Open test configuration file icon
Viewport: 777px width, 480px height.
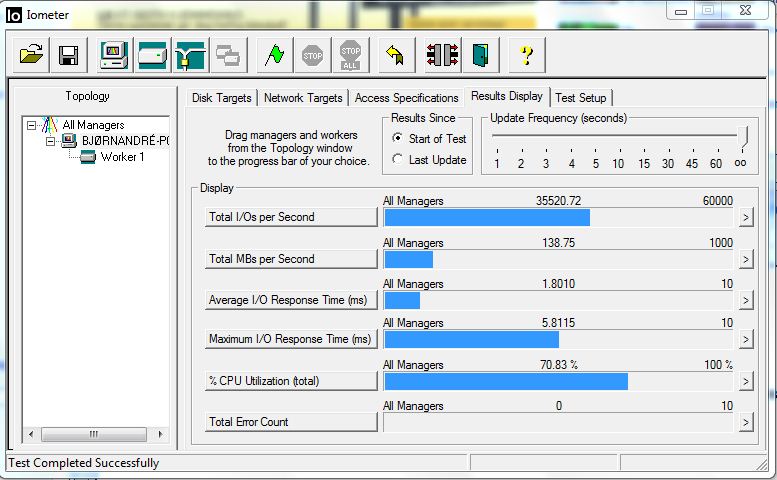tap(31, 54)
